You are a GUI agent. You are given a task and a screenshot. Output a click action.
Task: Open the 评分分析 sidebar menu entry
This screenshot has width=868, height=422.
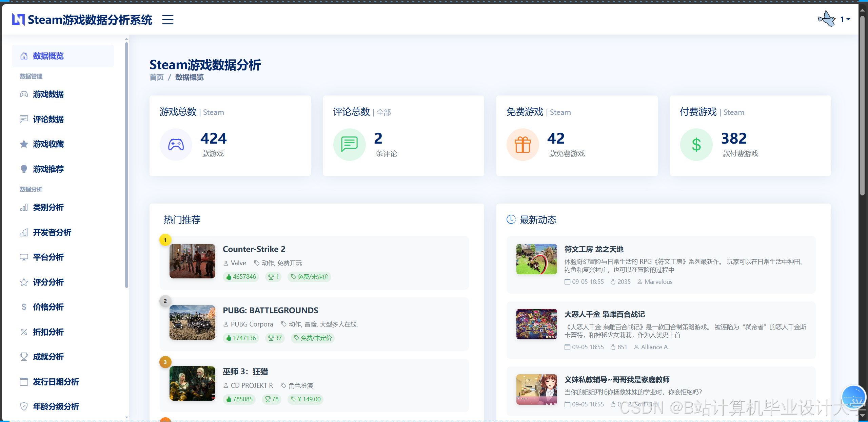(x=48, y=282)
